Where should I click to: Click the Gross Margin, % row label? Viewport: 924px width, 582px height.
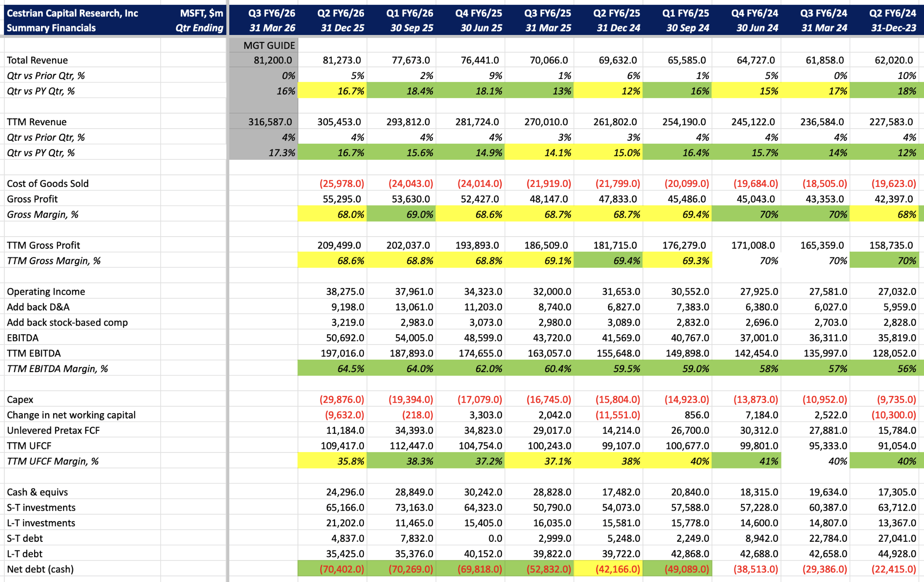42,215
